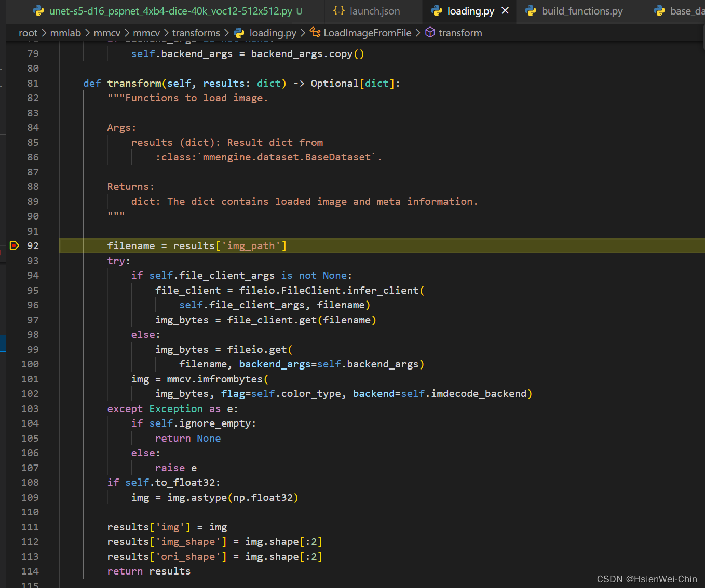Viewport: 705px width, 588px height.
Task: Click the method cube icon before transform
Action: tap(430, 33)
